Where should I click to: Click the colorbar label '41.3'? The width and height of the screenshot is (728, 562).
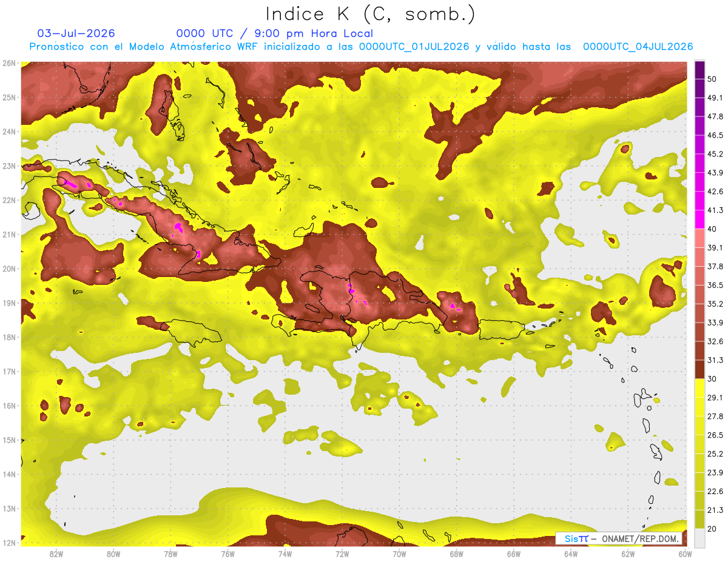coord(715,210)
